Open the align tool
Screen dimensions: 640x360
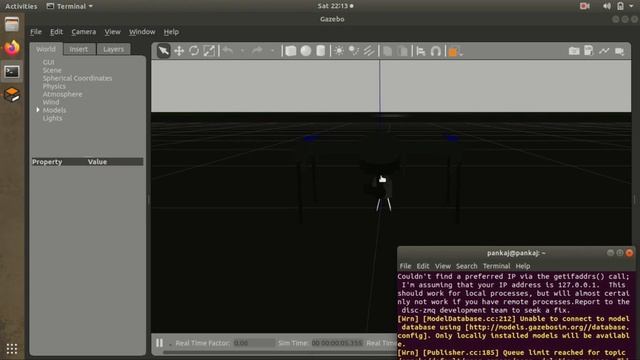[421, 51]
